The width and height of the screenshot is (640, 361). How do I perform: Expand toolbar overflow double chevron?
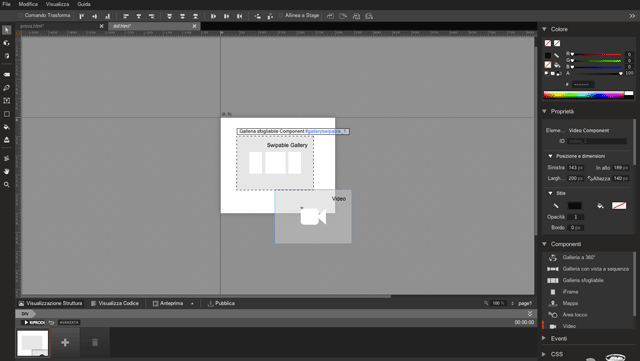(632, 16)
